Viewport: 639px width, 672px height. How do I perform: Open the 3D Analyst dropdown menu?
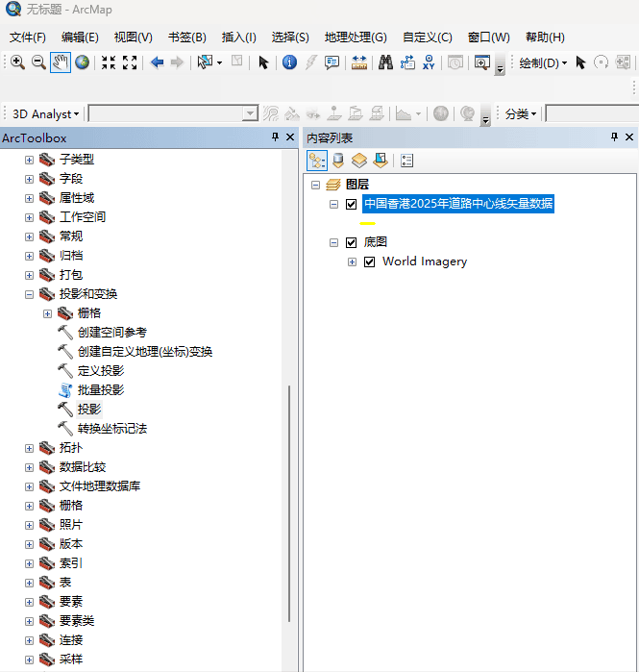pyautogui.click(x=45, y=114)
